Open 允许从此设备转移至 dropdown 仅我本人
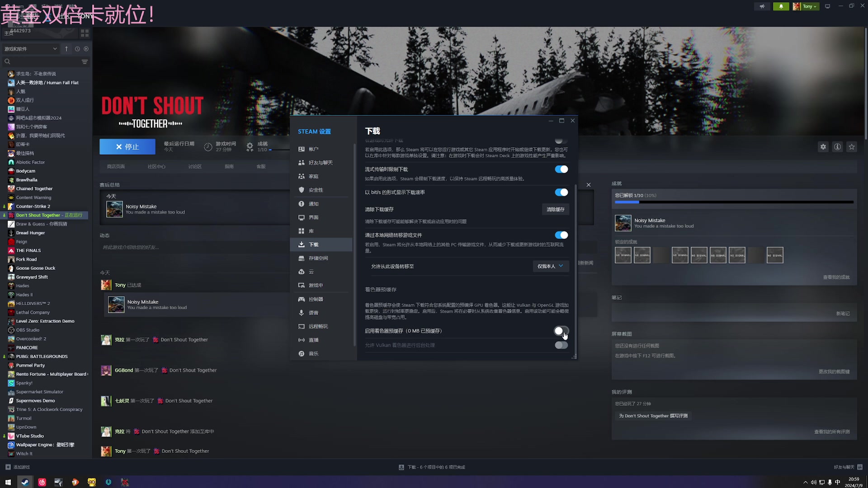Viewport: 868px width, 488px height. coord(550,266)
